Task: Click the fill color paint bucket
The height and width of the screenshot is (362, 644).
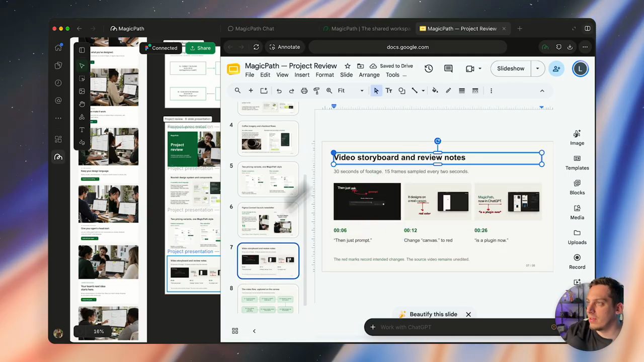Action: pos(435,90)
